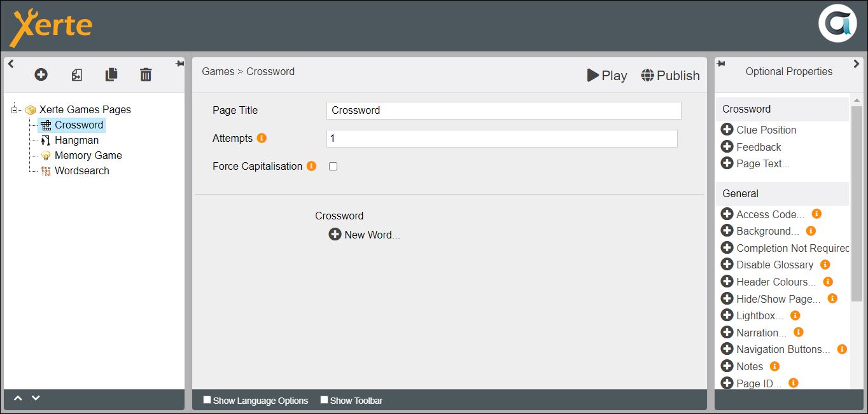
Task: Click the duplicate page icon in left toolbar
Action: [x=111, y=75]
